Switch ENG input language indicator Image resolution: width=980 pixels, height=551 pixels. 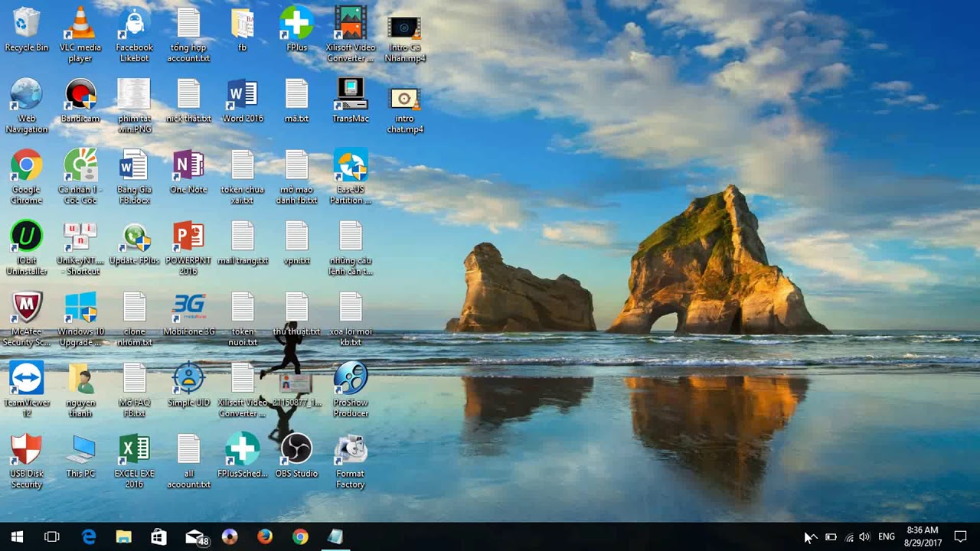(887, 536)
